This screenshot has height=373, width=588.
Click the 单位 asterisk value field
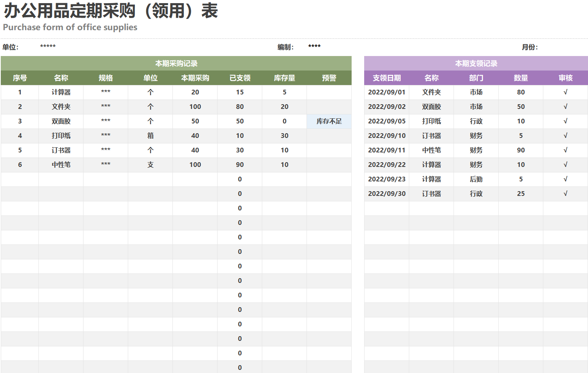(x=48, y=47)
